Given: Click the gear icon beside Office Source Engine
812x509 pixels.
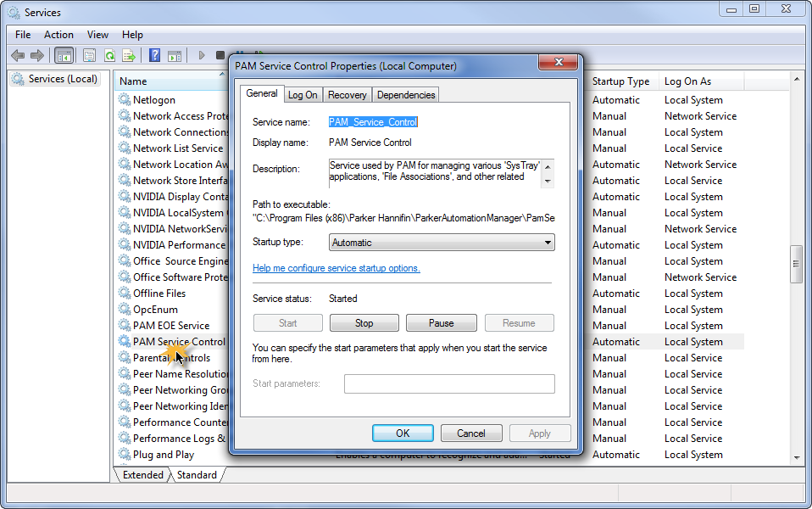Looking at the screenshot, I should coord(125,260).
